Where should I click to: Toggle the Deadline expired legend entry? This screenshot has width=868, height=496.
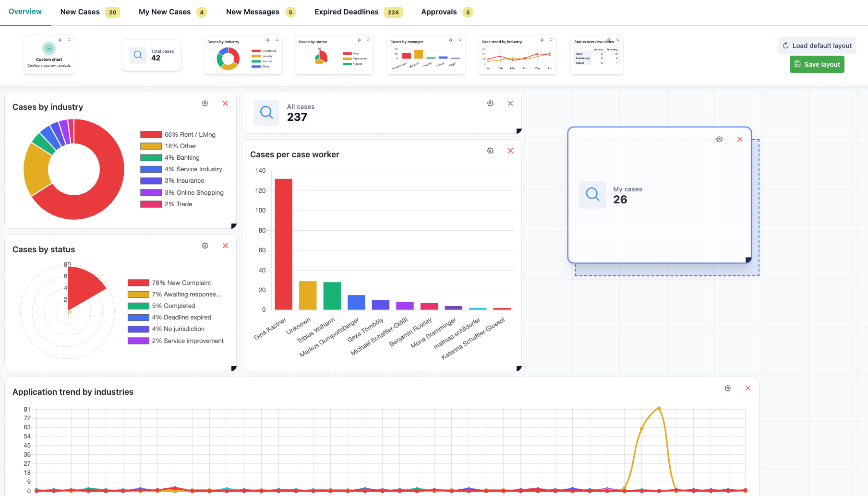click(169, 317)
